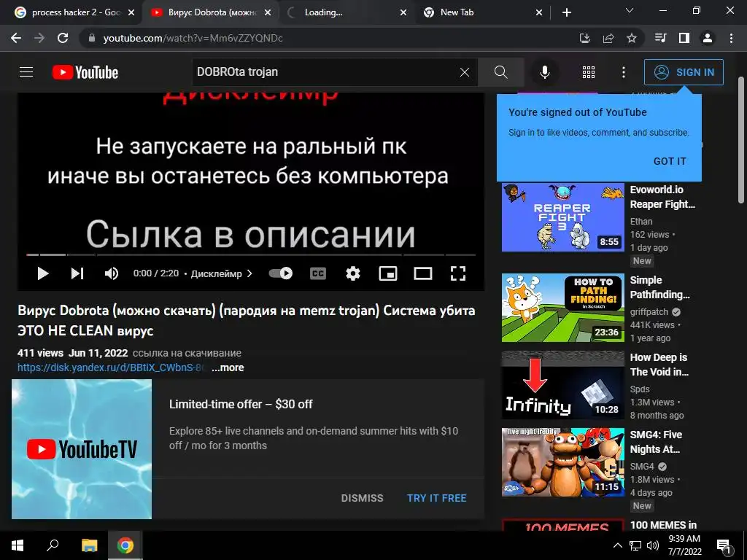The height and width of the screenshot is (560, 747).
Task: Close the Loading... tab
Action: 403,12
